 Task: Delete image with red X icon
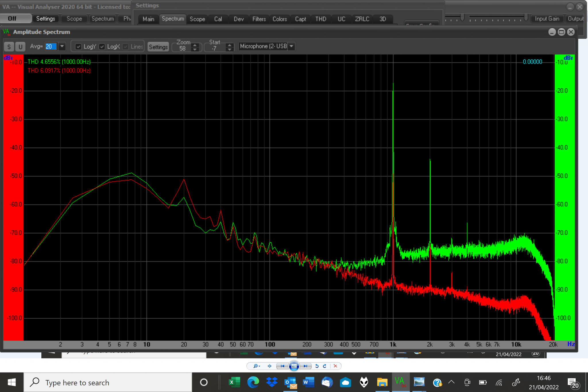pyautogui.click(x=335, y=366)
